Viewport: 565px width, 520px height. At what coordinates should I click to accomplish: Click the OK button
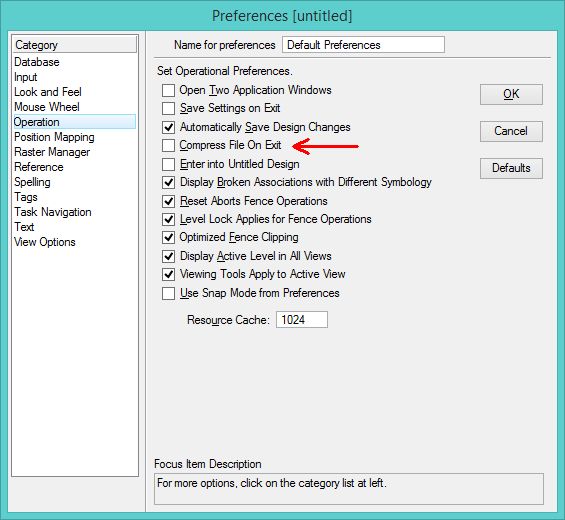coord(511,94)
